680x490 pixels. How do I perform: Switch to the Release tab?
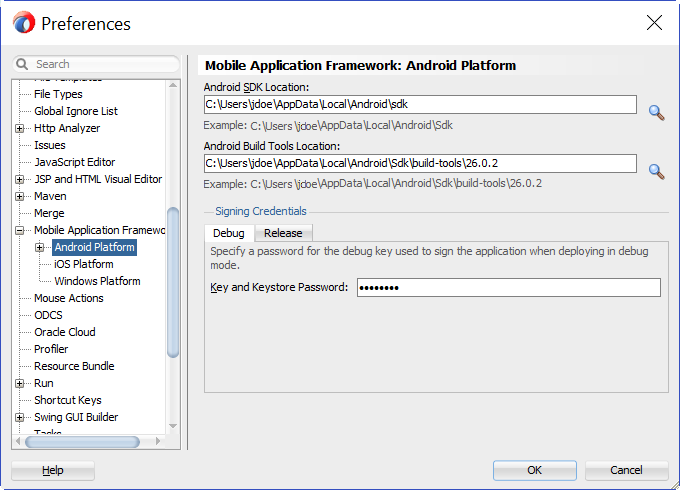[x=283, y=233]
